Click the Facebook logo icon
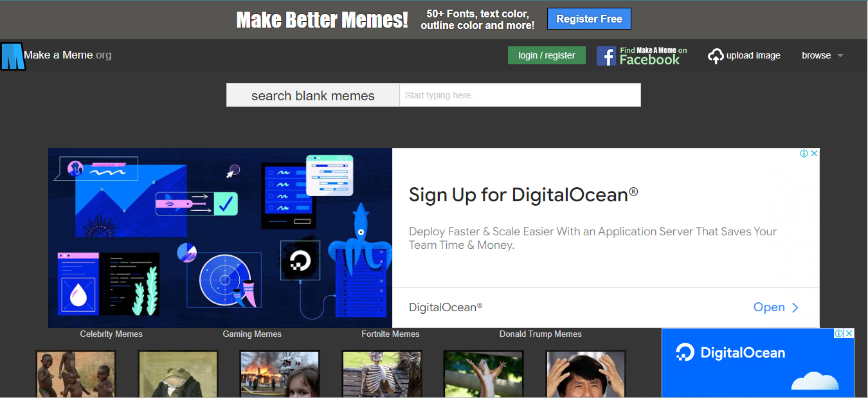Viewport: 868px width, 398px height. click(606, 56)
